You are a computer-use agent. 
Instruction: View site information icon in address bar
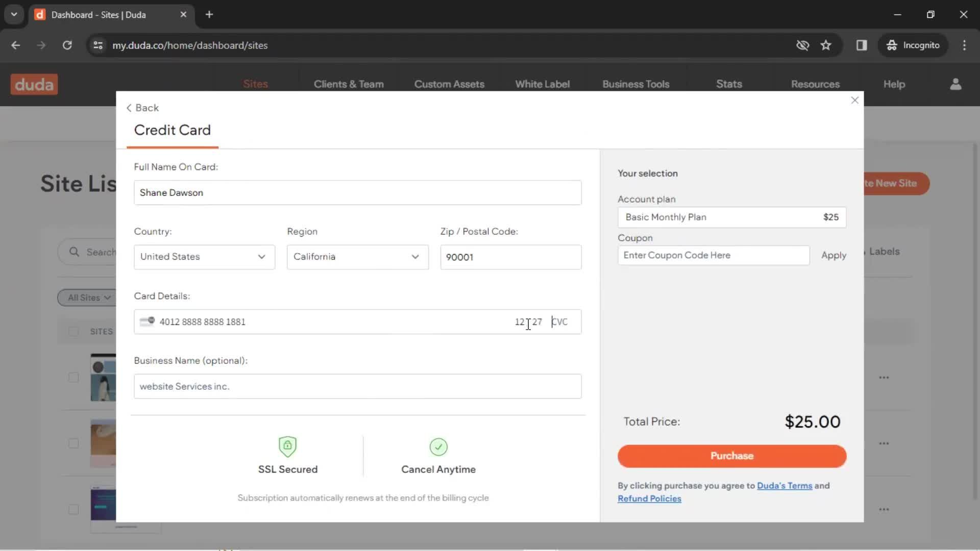pos(98,45)
